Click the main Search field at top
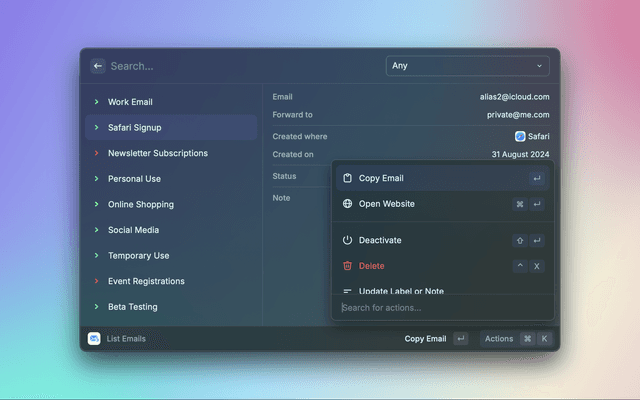 coord(240,66)
